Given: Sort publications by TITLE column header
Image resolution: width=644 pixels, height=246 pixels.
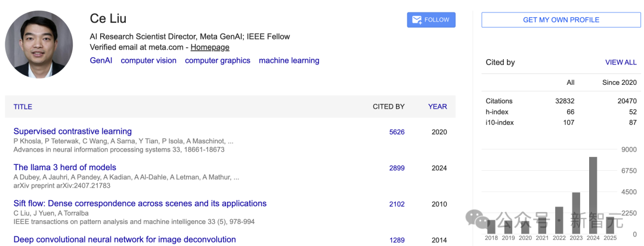Looking at the screenshot, I should [x=23, y=106].
